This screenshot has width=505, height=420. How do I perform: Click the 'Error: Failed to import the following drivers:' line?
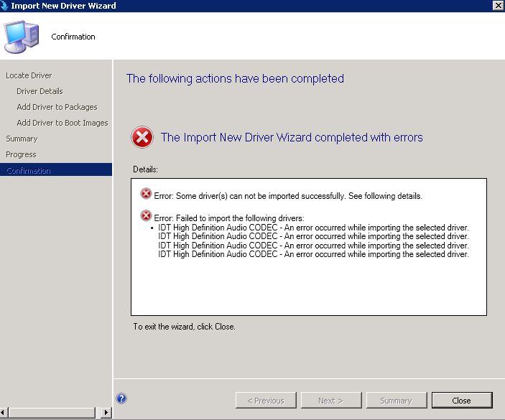(229, 218)
